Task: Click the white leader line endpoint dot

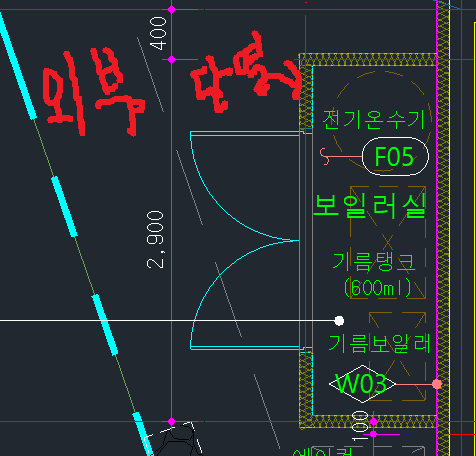Action: point(339,321)
